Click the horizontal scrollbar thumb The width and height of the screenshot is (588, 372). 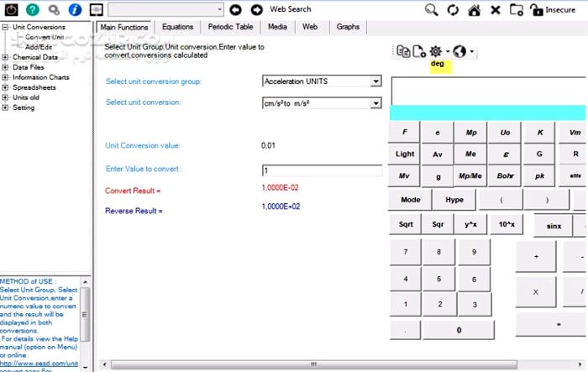coord(314,364)
